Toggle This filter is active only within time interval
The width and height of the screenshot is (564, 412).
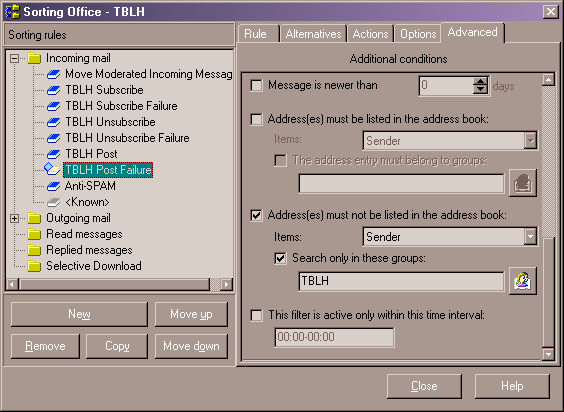[256, 316]
